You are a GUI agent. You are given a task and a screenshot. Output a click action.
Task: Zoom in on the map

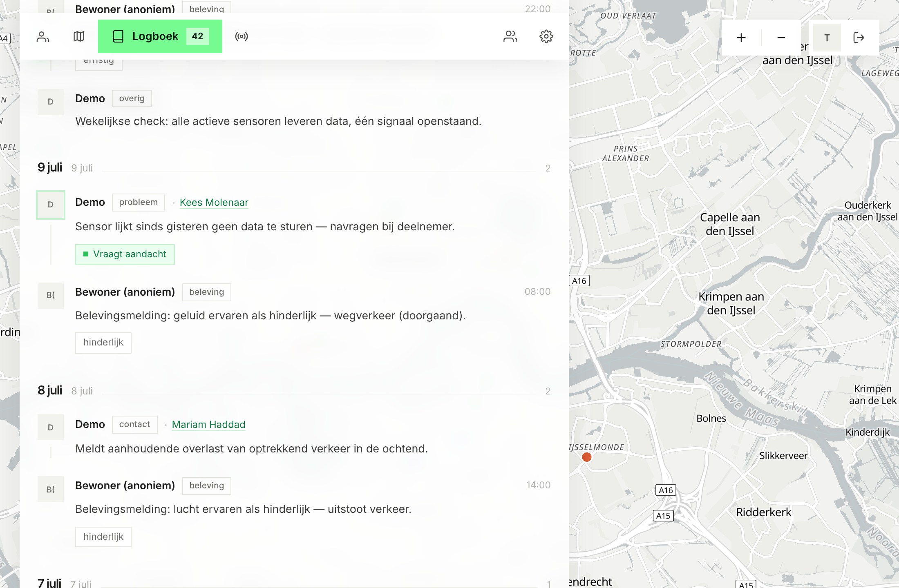741,38
